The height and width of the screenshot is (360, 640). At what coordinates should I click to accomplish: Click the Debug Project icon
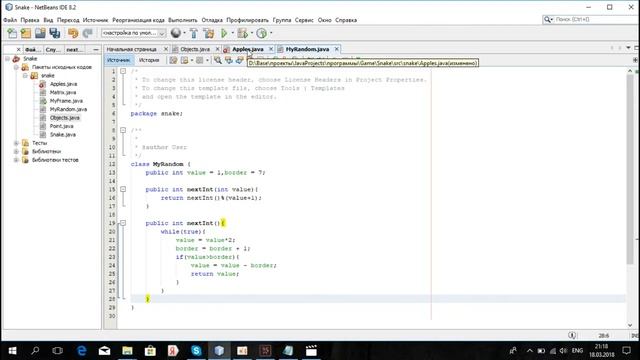pos(242,33)
